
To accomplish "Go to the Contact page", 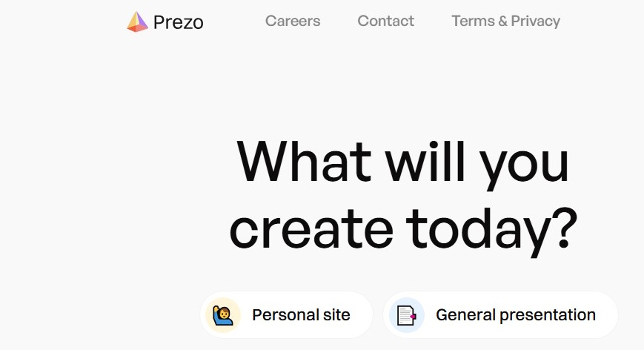I will [x=385, y=21].
